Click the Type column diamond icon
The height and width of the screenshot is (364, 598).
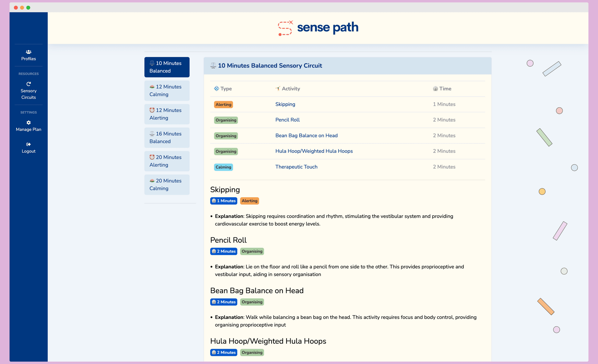click(216, 89)
